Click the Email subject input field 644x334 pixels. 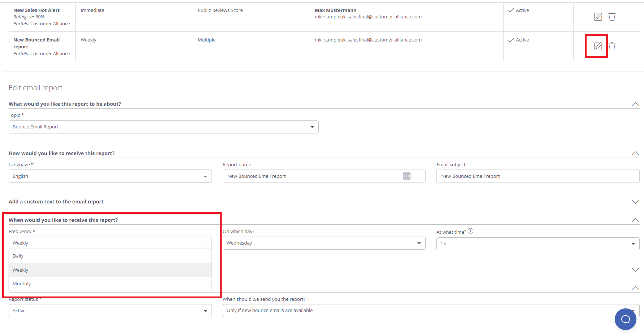point(538,176)
